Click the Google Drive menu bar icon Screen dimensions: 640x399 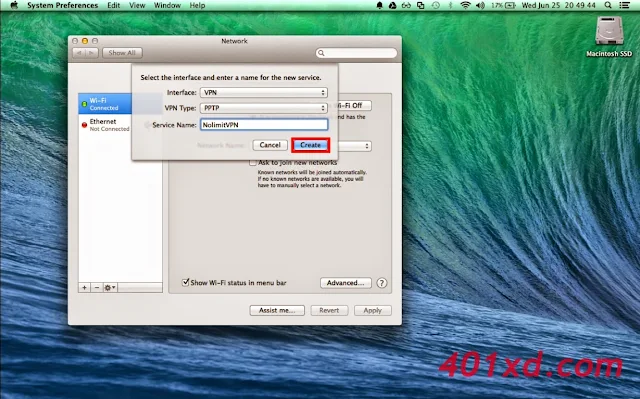coord(392,5)
